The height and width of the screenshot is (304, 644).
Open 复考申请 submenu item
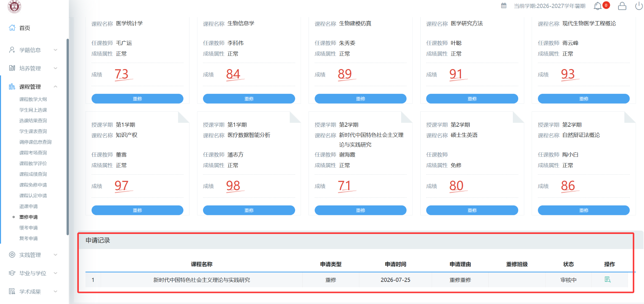click(x=29, y=239)
